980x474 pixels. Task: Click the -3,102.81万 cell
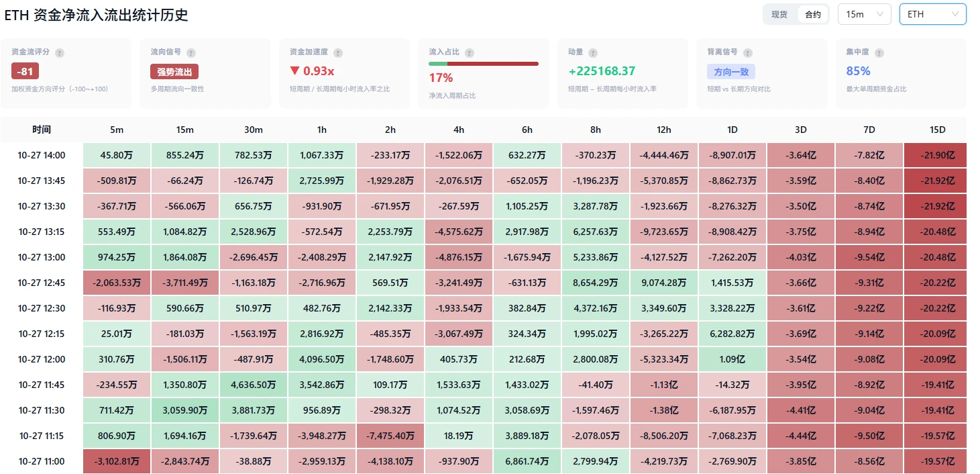pos(117,461)
